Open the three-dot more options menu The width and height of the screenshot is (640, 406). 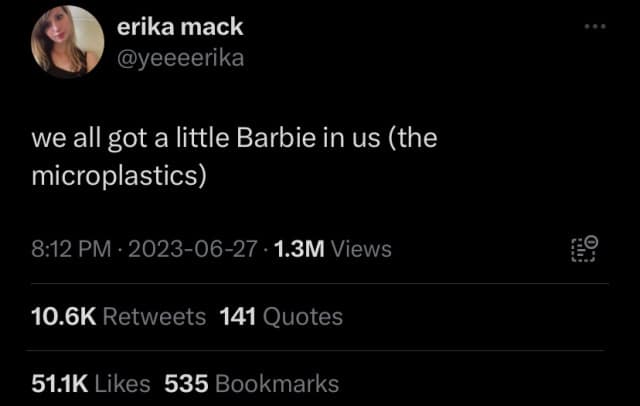(x=595, y=27)
